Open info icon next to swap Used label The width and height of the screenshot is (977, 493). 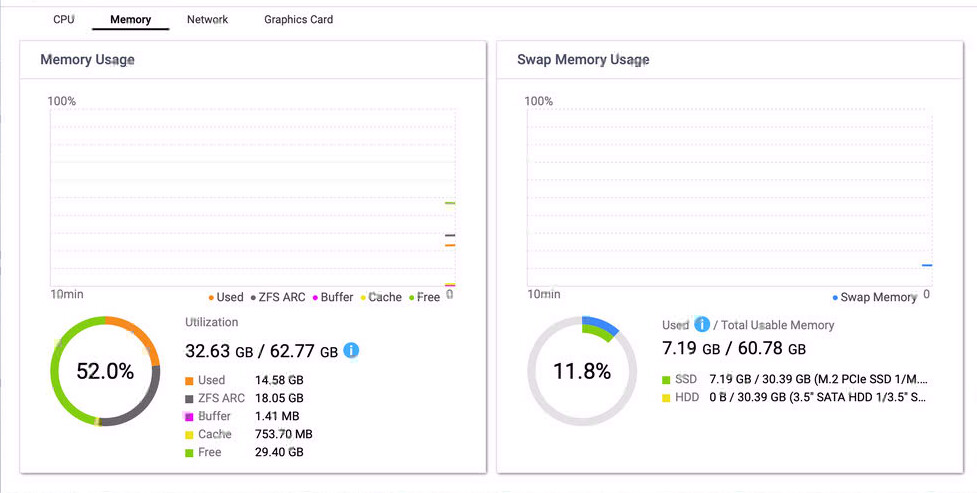[x=702, y=325]
